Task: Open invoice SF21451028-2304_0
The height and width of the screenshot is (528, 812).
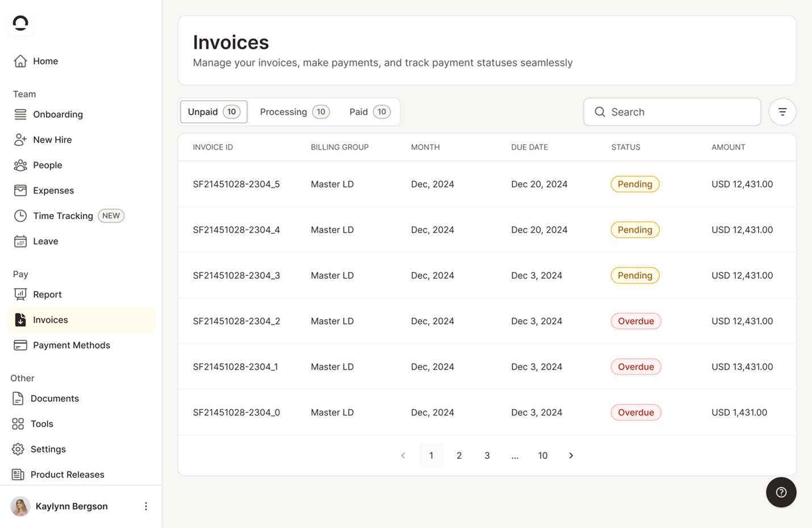Action: (236, 413)
